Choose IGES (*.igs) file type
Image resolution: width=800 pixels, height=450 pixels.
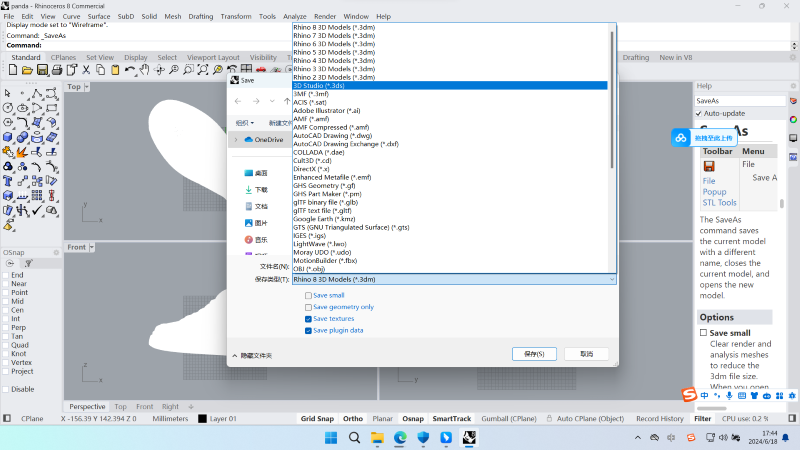click(x=309, y=236)
